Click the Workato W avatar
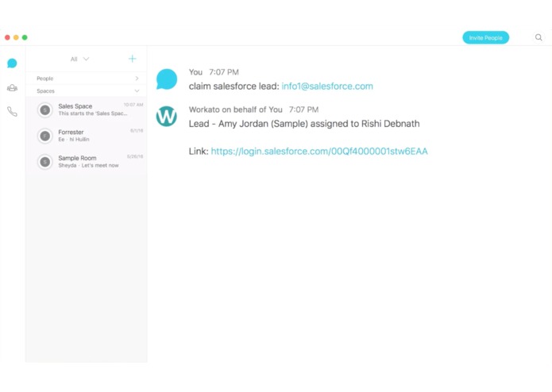Screen dimensions: 552x392 click(x=167, y=117)
